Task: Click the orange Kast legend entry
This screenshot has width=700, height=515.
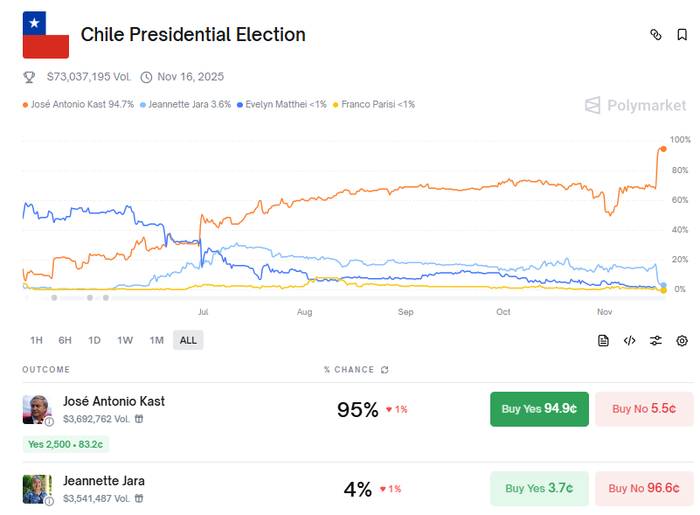Action: (77, 104)
